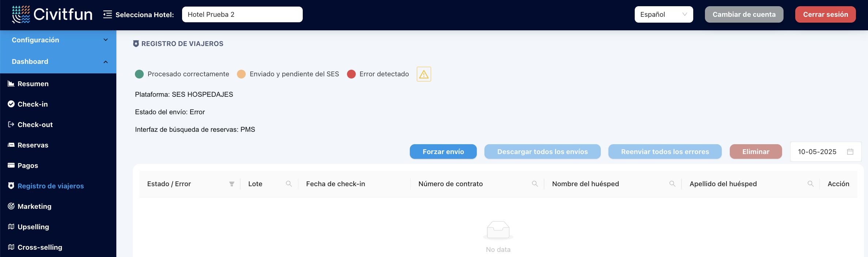Screen dimensions: 868x257
Task: Click the No data empty inbox icon
Action: (x=498, y=231)
